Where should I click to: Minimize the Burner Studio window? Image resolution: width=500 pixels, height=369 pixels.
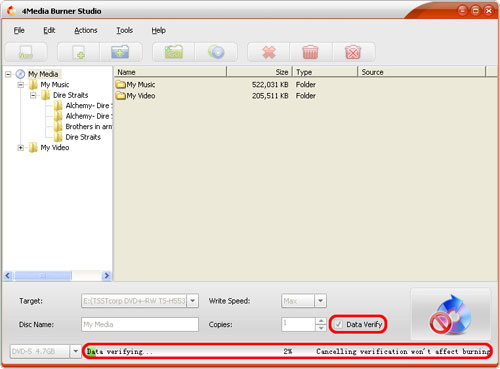462,11
